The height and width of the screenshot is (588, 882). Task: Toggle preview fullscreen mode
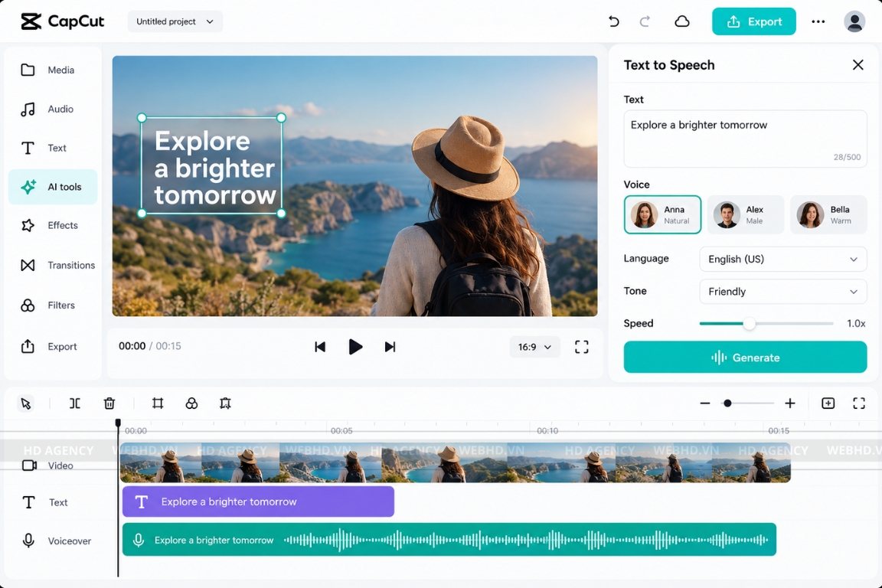coord(582,347)
